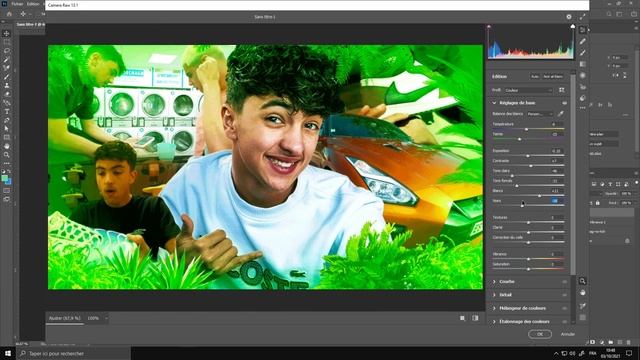
Task: Open the three-dots Edit Toolbar in Photoshop
Action: coord(7,163)
